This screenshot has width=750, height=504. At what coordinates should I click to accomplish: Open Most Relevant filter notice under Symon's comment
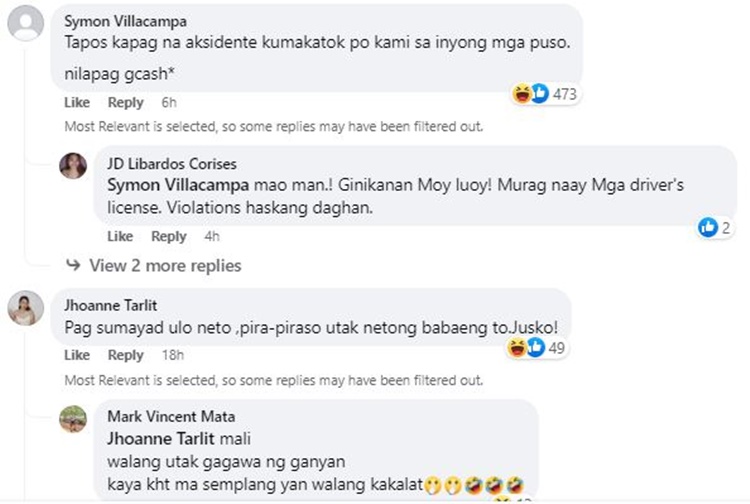(x=274, y=127)
